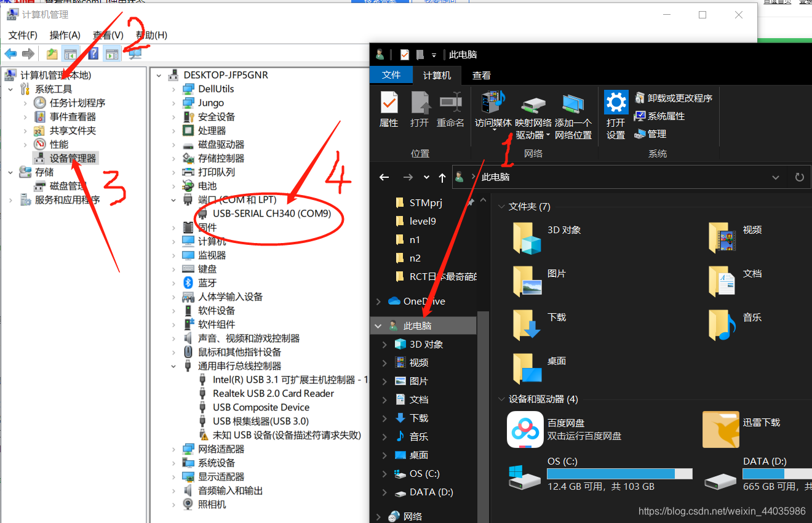Image resolution: width=812 pixels, height=523 pixels.
Task: Open the 百度网盘 icon in Explorer
Action: point(525,429)
